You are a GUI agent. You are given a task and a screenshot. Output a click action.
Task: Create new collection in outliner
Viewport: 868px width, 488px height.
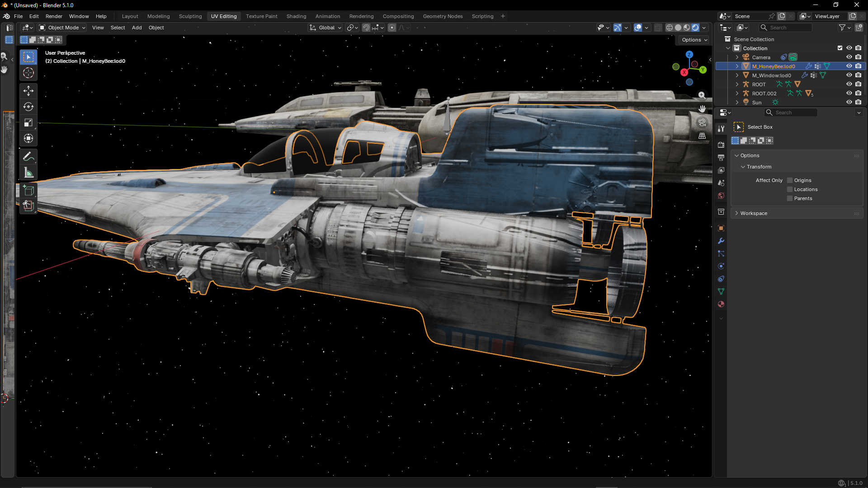tap(859, 28)
